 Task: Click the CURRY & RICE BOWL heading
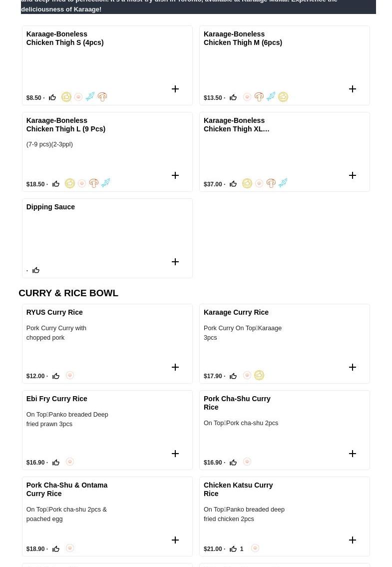[68, 293]
